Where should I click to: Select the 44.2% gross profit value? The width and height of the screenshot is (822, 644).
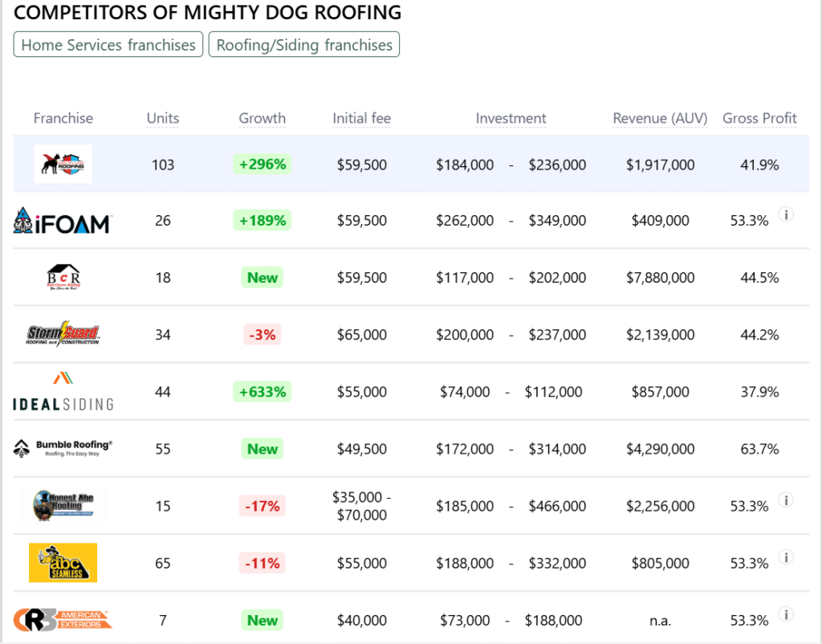pyautogui.click(x=759, y=335)
